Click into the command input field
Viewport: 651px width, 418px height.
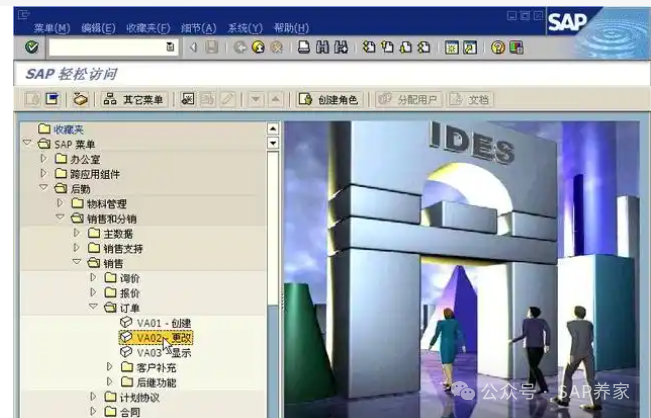click(x=107, y=47)
